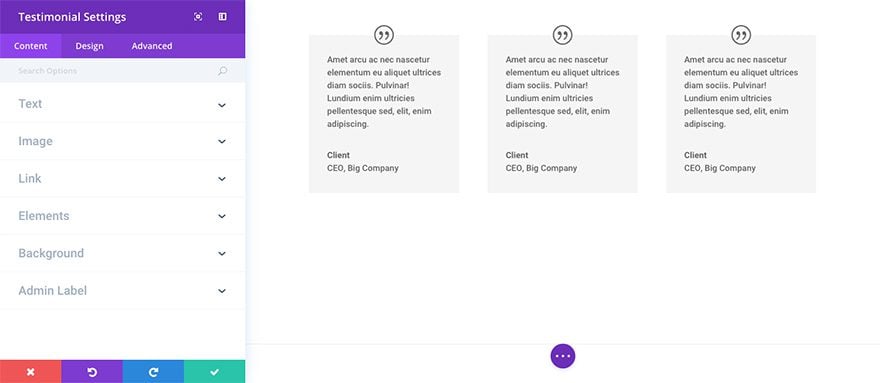Screen dimensions: 880x383
Task: Click the snap modal to sidebar icon
Action: 223,17
